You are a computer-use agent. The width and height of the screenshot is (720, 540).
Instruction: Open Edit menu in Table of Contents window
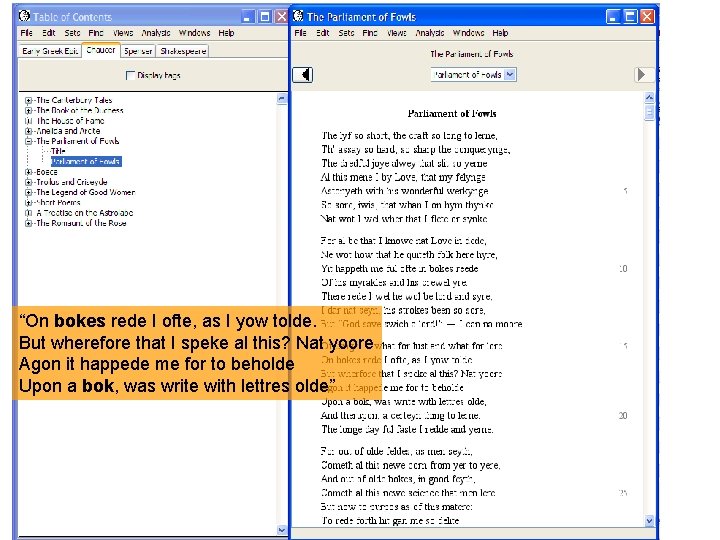[x=49, y=33]
